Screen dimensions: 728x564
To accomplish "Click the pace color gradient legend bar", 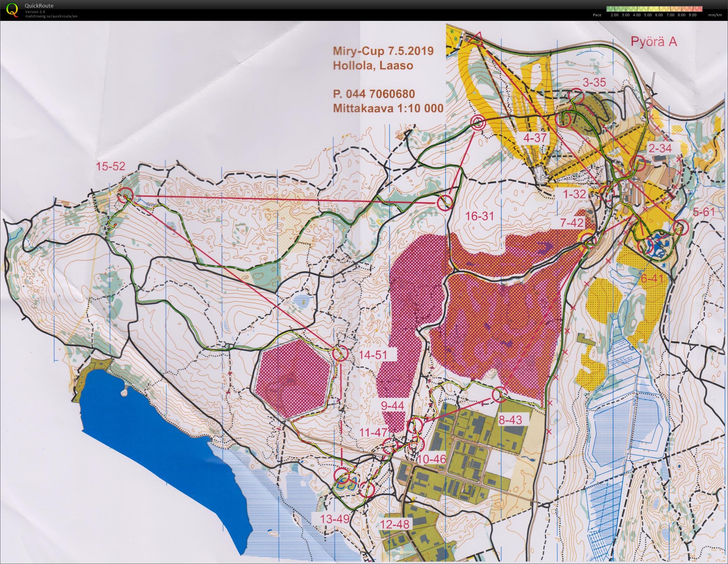I will [x=655, y=9].
